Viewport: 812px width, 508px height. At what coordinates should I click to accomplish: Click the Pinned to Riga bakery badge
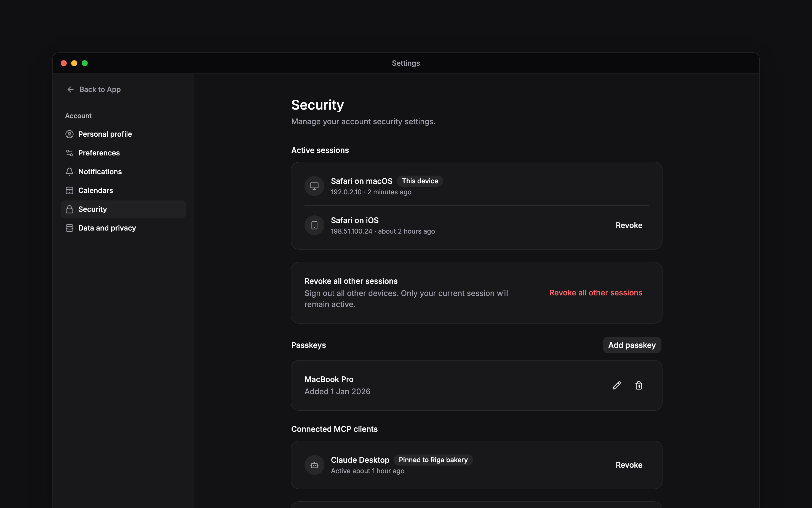pos(433,460)
